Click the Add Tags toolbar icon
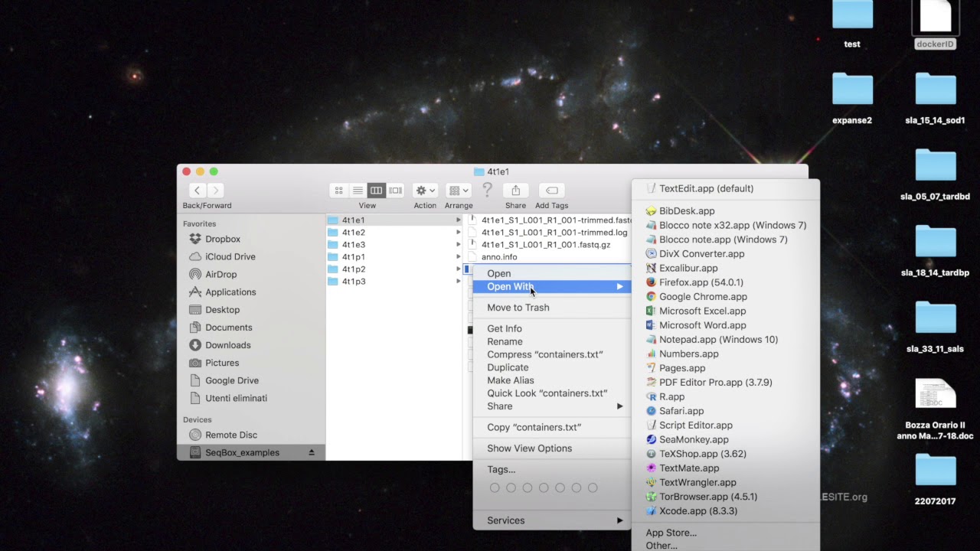Viewport: 980px width, 551px height. click(x=551, y=191)
